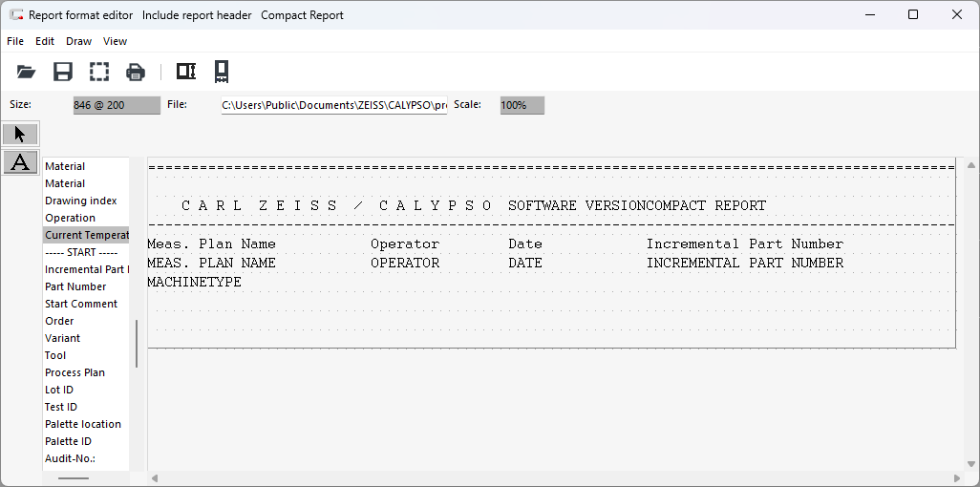
Task: Choose 'Part Number' from the field list
Action: point(75,286)
